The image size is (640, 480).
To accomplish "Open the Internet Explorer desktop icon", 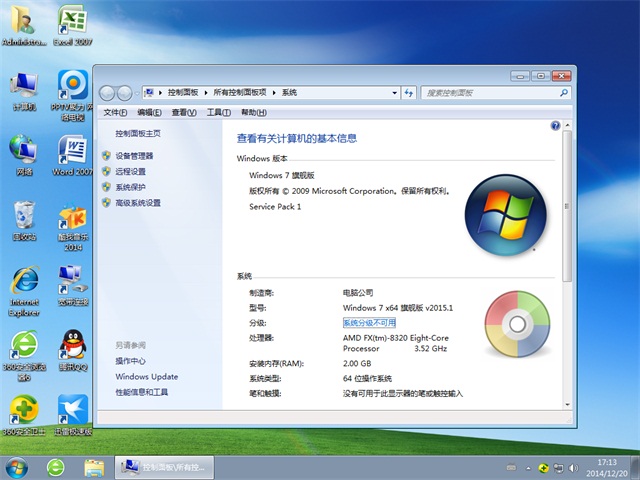I will tap(24, 291).
